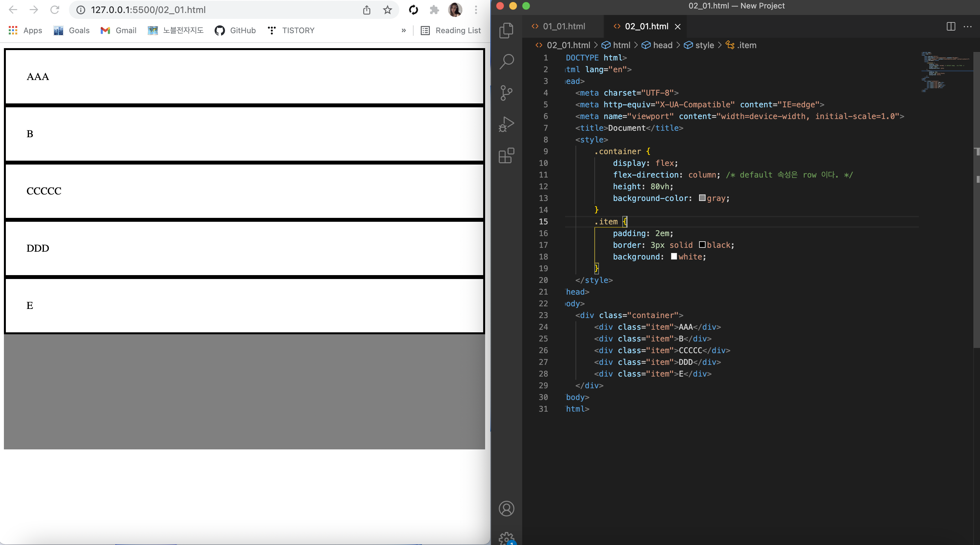The image size is (980, 545).
Task: Open the Search view in the activity bar
Action: click(506, 61)
